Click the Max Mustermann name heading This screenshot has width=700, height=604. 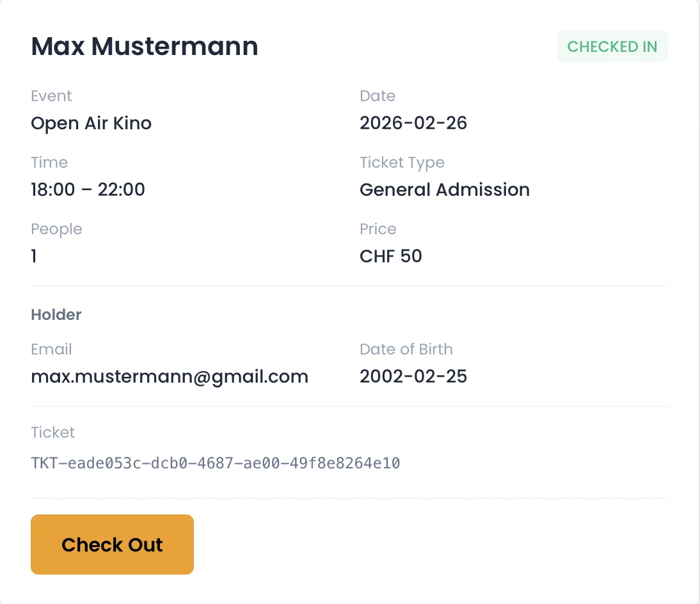click(145, 47)
